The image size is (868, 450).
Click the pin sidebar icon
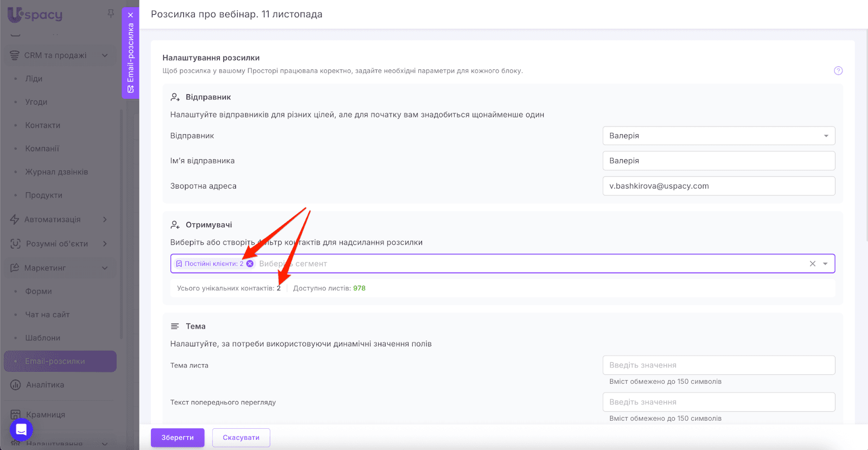111,14
